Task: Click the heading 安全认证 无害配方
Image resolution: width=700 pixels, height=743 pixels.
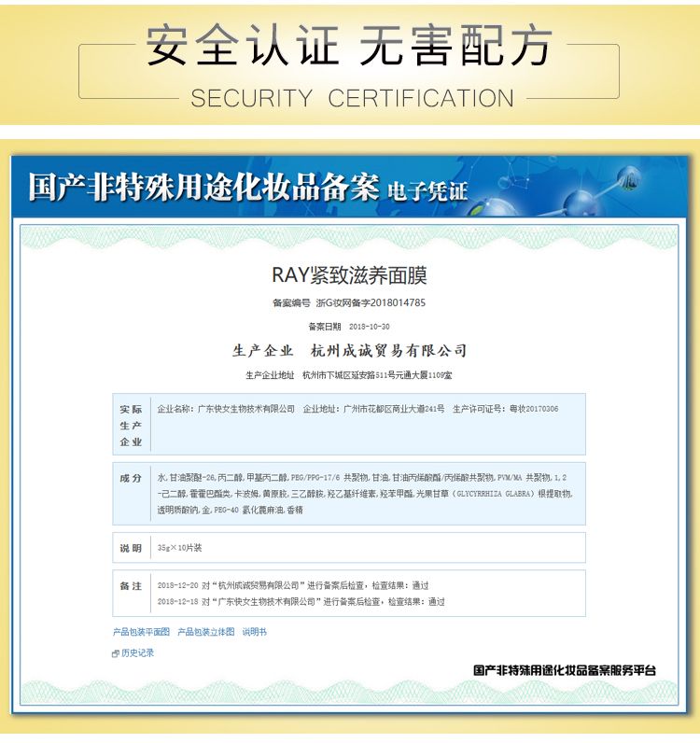Action: [349, 46]
